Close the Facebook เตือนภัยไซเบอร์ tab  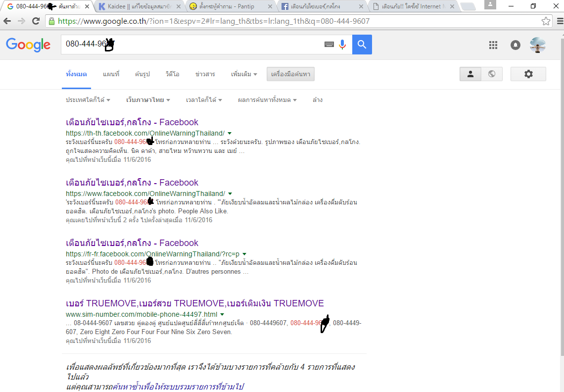coord(361,6)
